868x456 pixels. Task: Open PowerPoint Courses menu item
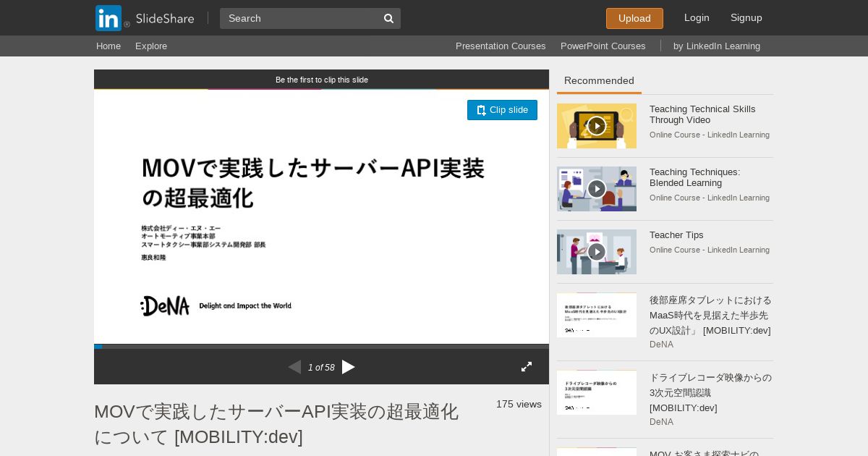[603, 46]
